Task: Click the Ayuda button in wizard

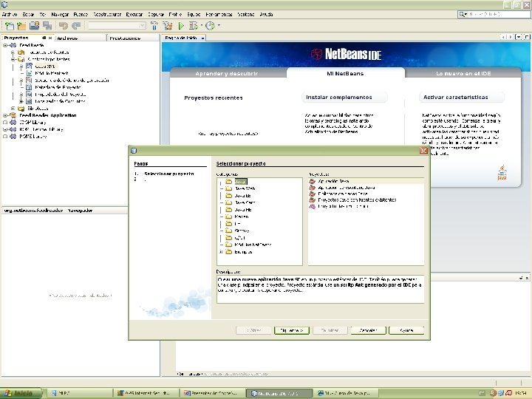Action: 406,330
